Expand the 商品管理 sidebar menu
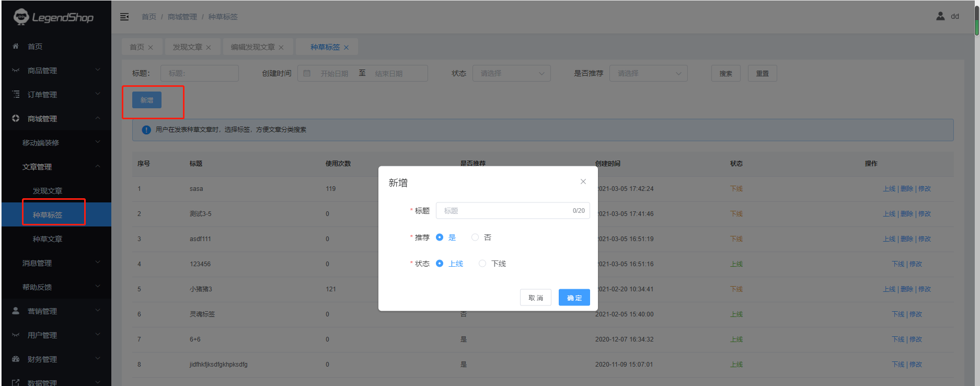The width and height of the screenshot is (980, 386). (x=56, y=71)
